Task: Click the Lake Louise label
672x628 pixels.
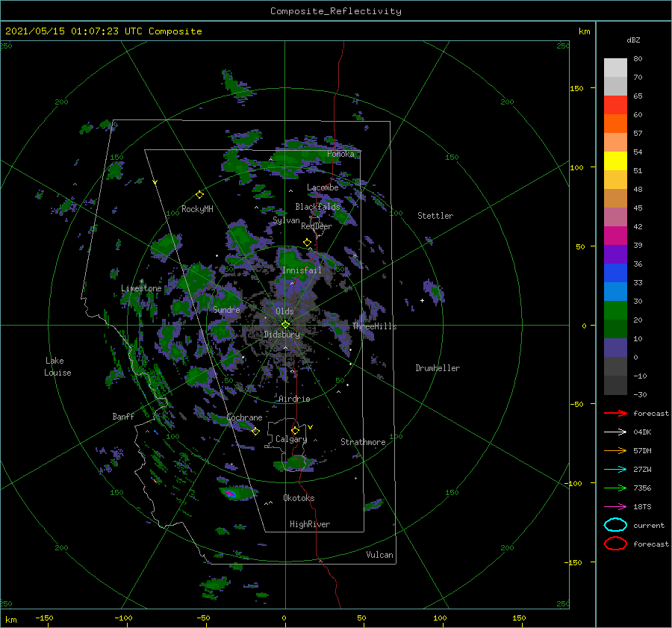Action: tap(57, 367)
